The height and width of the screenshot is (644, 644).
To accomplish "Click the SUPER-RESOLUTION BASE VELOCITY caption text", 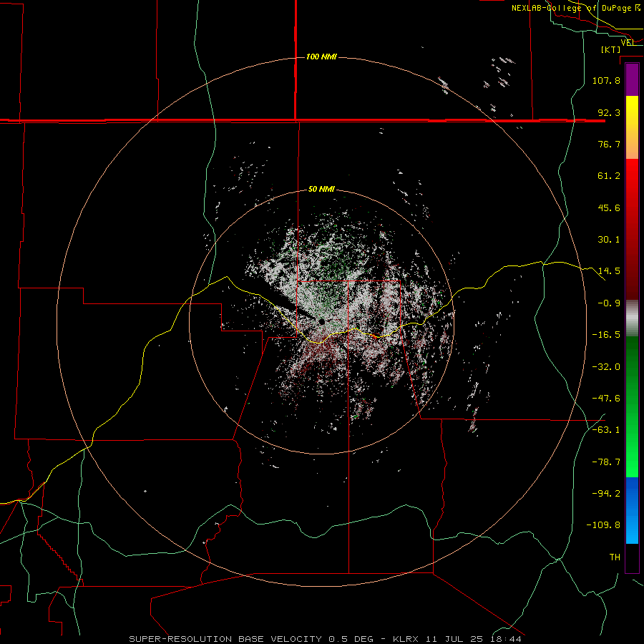I will coord(225,639).
